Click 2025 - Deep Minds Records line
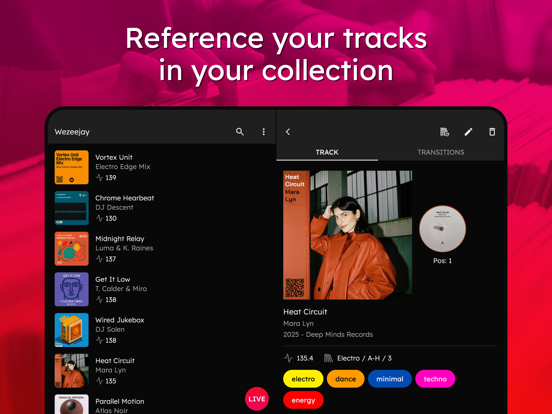This screenshot has width=552, height=414. pyautogui.click(x=328, y=335)
